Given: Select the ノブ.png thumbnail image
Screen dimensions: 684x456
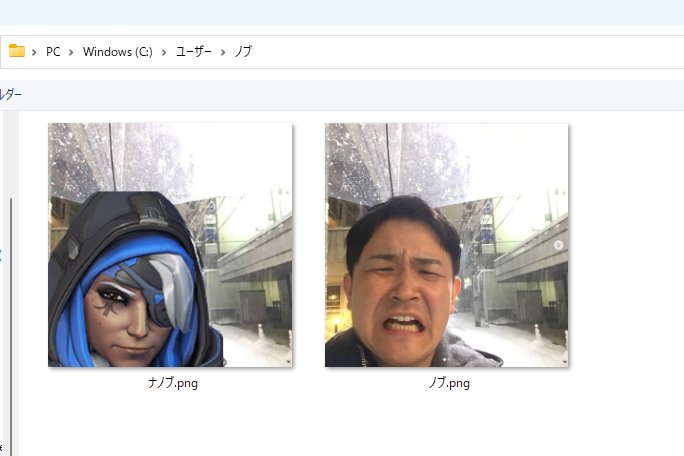Looking at the screenshot, I should (447, 245).
